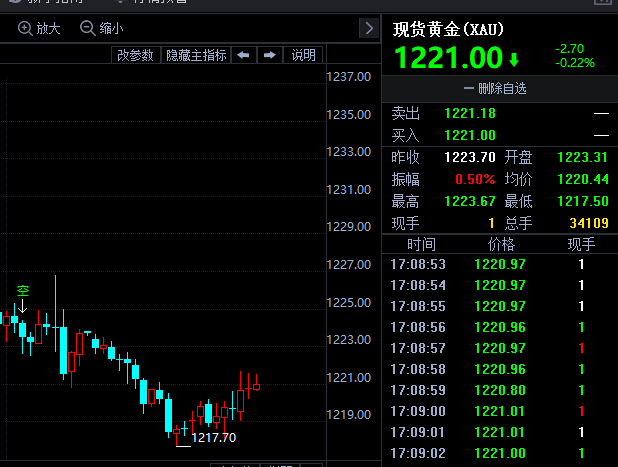Screen dimensions: 618x467
Task: Select the 现货黄金(XAU) instrument title
Action: click(x=448, y=30)
